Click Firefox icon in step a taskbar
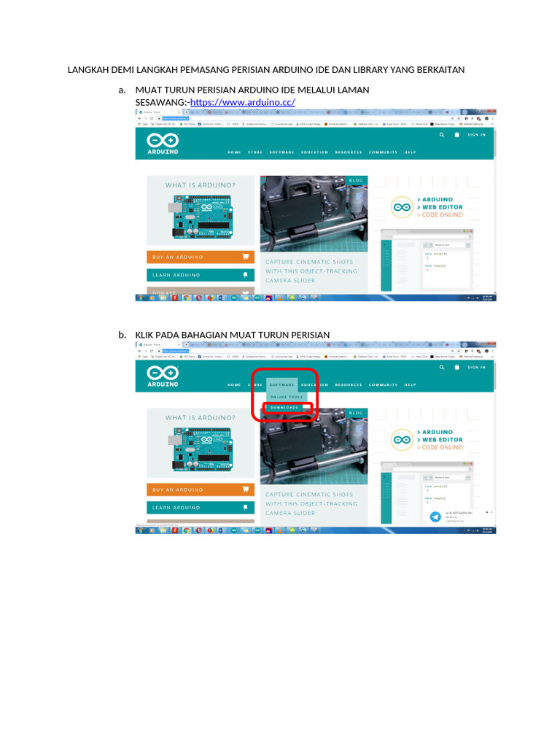This screenshot has width=560, height=747. (x=210, y=298)
